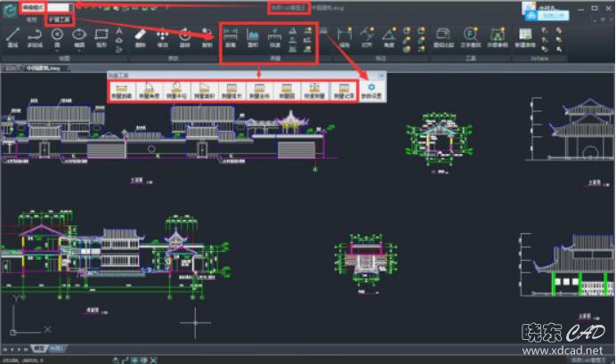The width and height of the screenshot is (616, 364).
Task: Click the Angle (角度) dimension tool
Action: point(389,37)
